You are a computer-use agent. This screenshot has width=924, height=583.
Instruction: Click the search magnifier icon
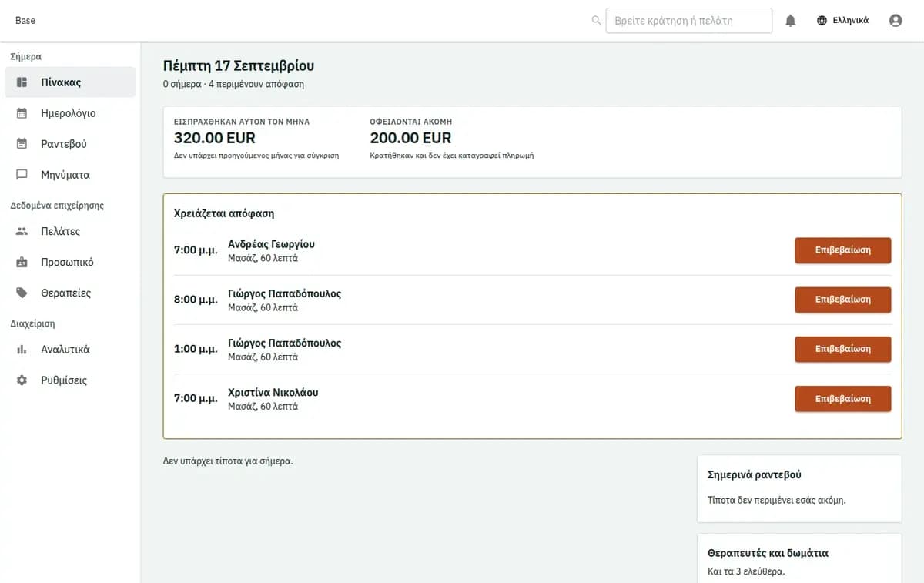(596, 21)
